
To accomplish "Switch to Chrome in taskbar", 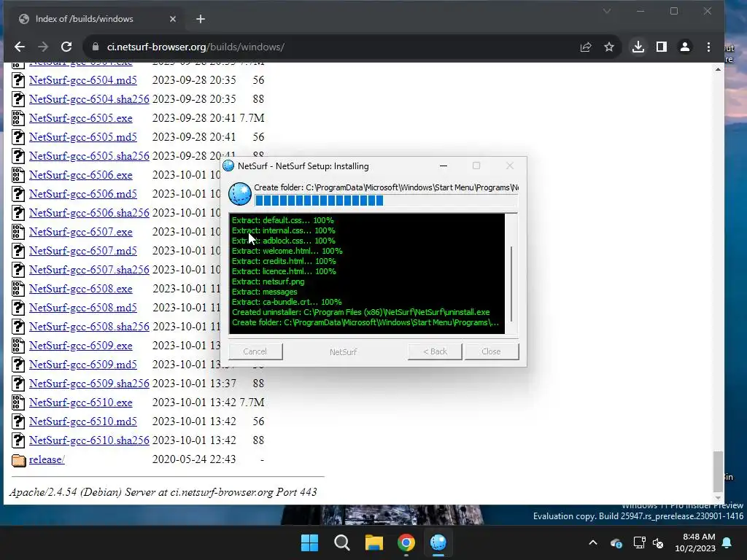I will pyautogui.click(x=406, y=542).
